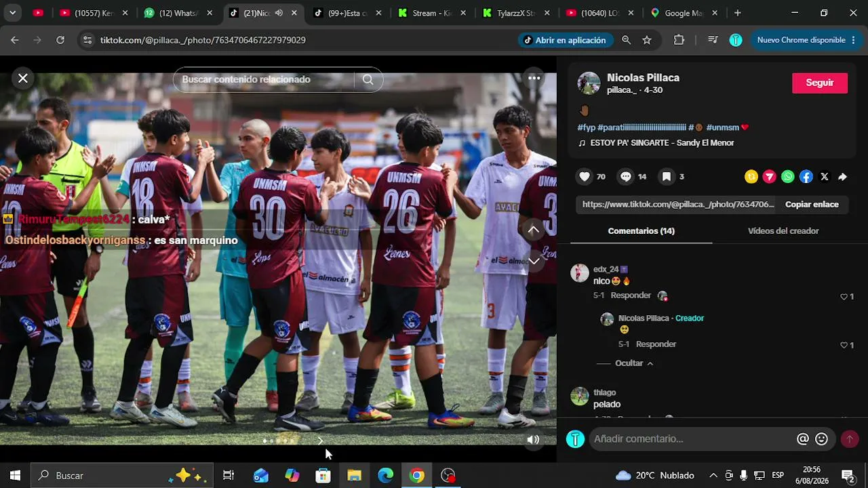Image resolution: width=868 pixels, height=488 pixels.
Task: Open Chrome tab search dropdown
Action: (x=12, y=13)
